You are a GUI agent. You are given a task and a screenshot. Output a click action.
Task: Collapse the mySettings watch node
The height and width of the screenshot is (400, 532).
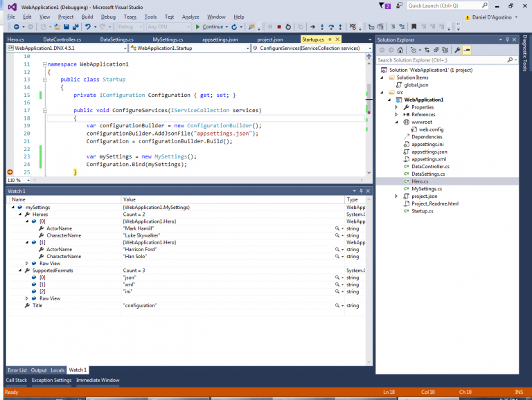tap(13, 207)
